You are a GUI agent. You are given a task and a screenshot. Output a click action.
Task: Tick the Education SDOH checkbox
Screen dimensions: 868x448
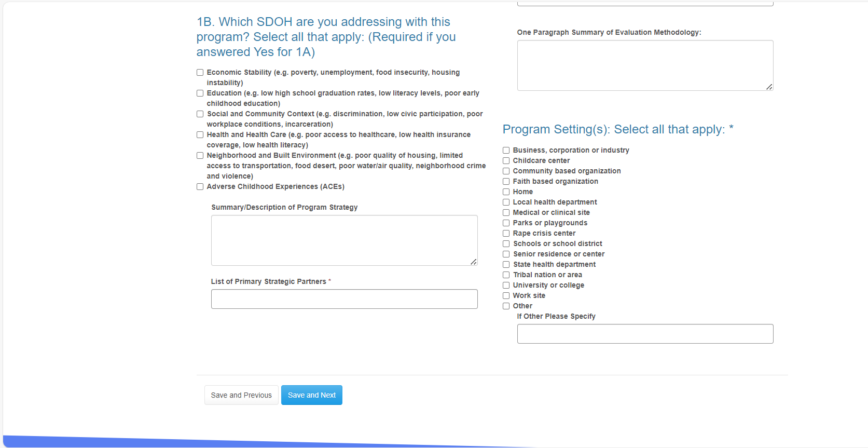(200, 93)
